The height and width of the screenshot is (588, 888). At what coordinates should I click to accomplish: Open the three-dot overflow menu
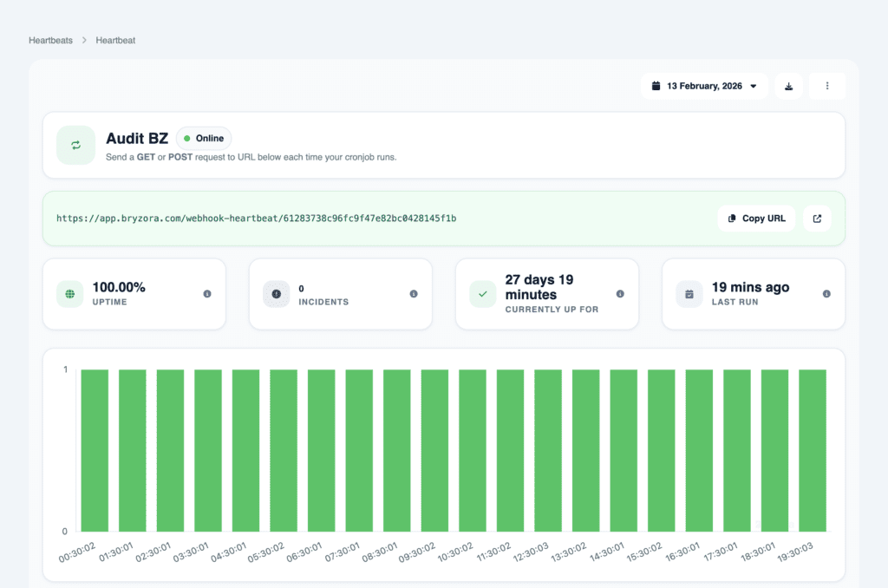[827, 86]
